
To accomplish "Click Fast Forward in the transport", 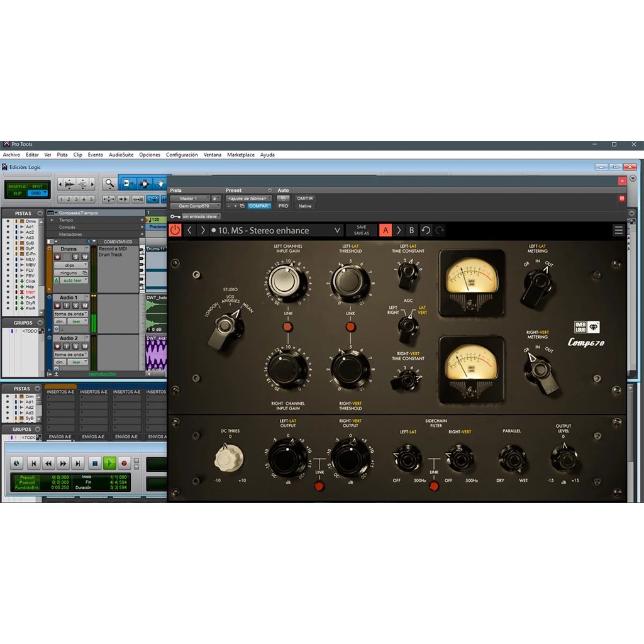I will (x=63, y=464).
